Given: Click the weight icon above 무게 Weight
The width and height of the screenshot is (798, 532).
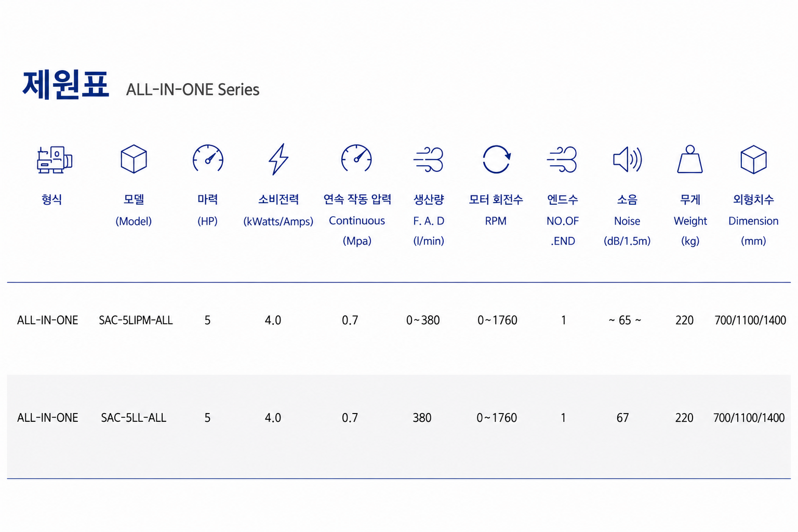Looking at the screenshot, I should 690,159.
